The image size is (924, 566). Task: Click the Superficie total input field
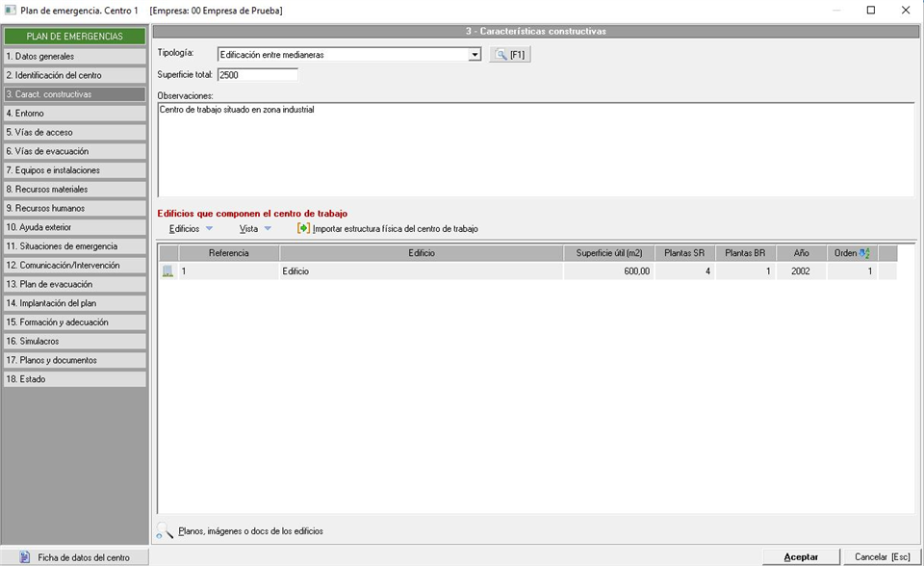pos(258,75)
